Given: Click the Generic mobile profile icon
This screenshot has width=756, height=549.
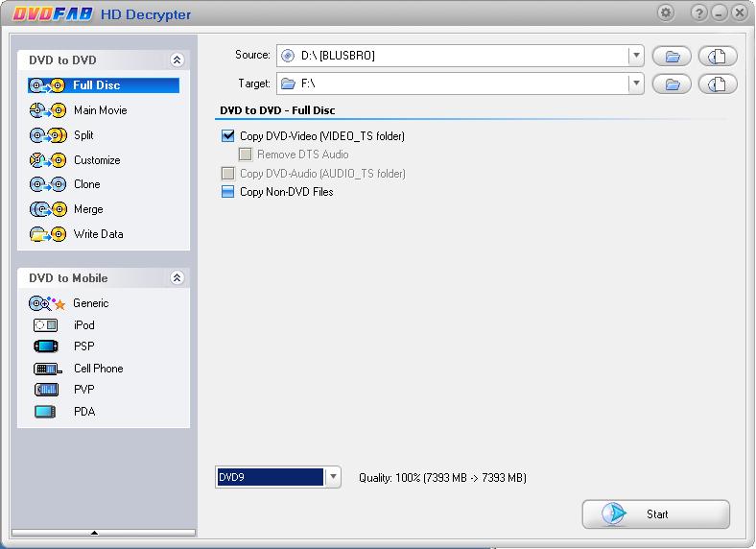Looking at the screenshot, I should pos(47,303).
